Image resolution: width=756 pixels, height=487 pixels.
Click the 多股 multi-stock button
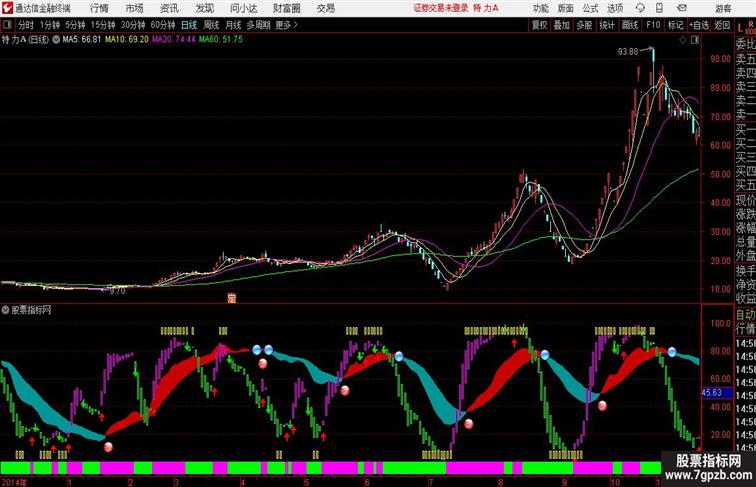[584, 25]
